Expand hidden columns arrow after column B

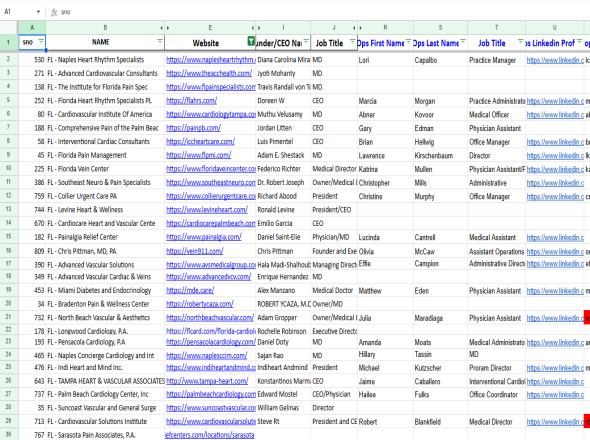click(161, 28)
